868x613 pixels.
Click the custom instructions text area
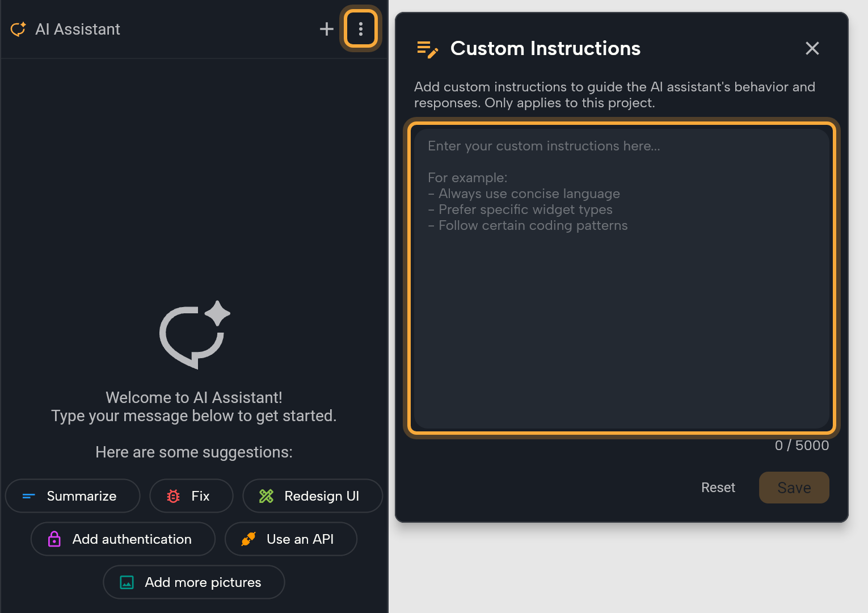tap(622, 278)
